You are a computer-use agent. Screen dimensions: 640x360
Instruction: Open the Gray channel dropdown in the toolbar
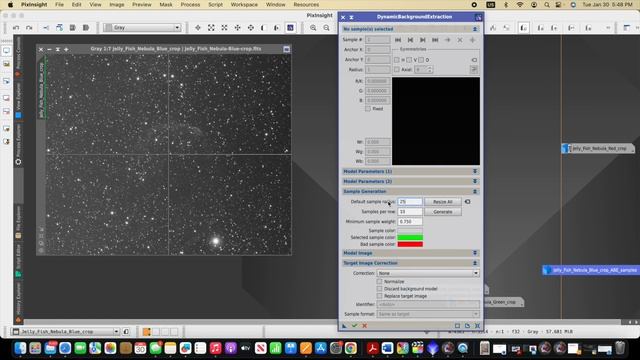[x=142, y=28]
